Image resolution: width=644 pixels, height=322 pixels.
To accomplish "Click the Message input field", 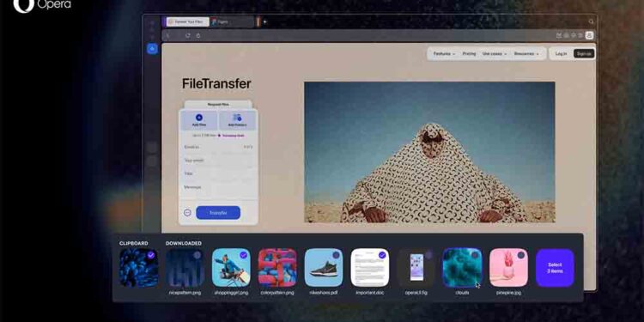I will pyautogui.click(x=218, y=187).
